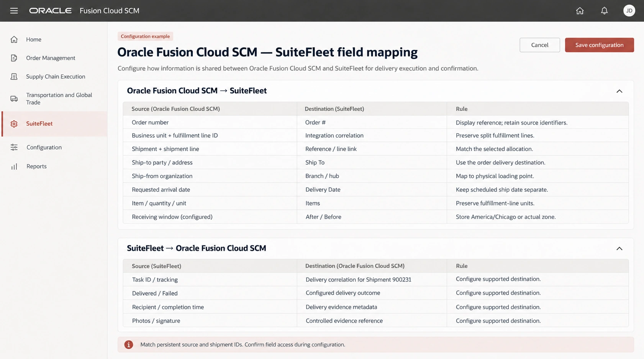Click the Branch / hub cell
The width and height of the screenshot is (644, 359).
tap(372, 176)
